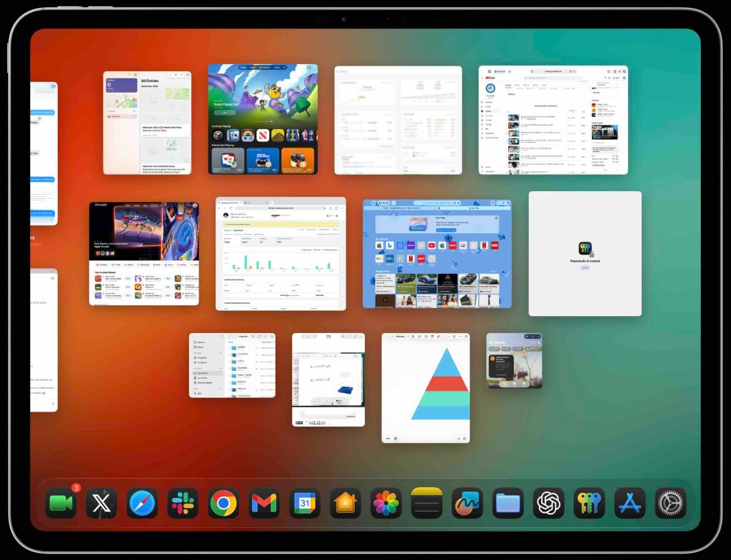Open the Passwords app dock icon

pyautogui.click(x=589, y=504)
